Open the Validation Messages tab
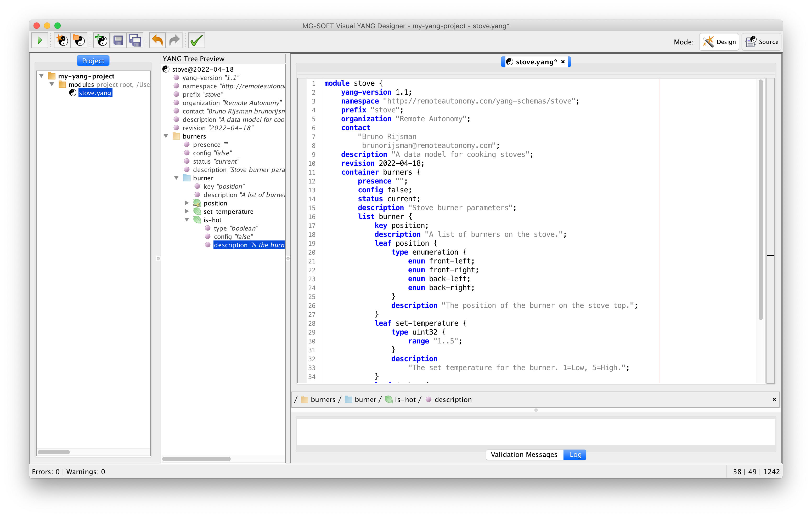 pos(524,455)
